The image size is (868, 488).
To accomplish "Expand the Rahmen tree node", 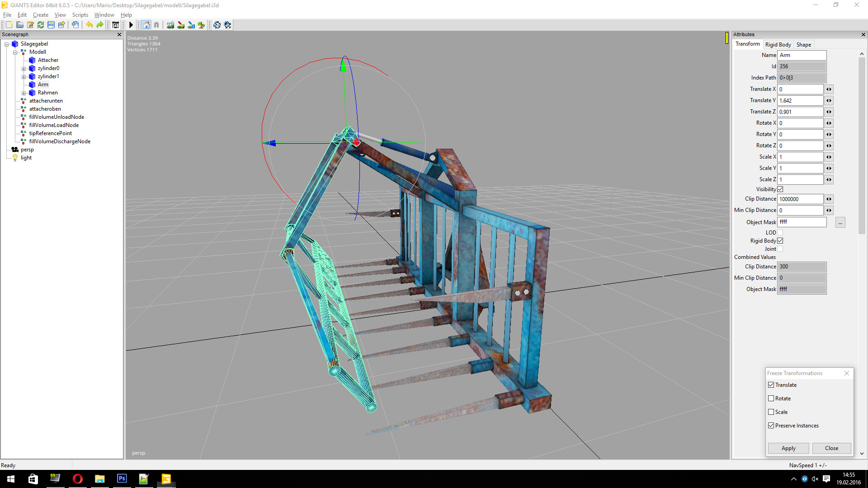I will tap(24, 93).
